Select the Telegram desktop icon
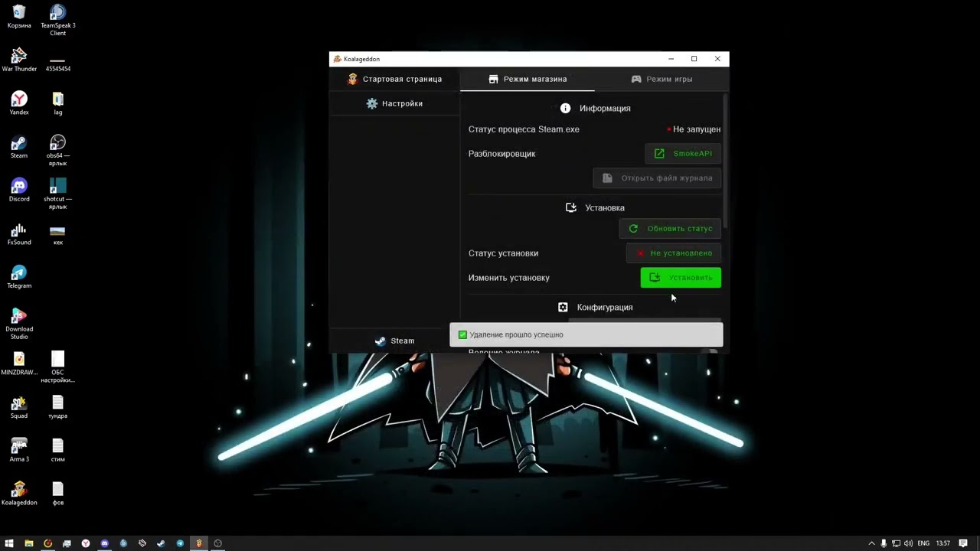980x551 pixels. [19, 277]
